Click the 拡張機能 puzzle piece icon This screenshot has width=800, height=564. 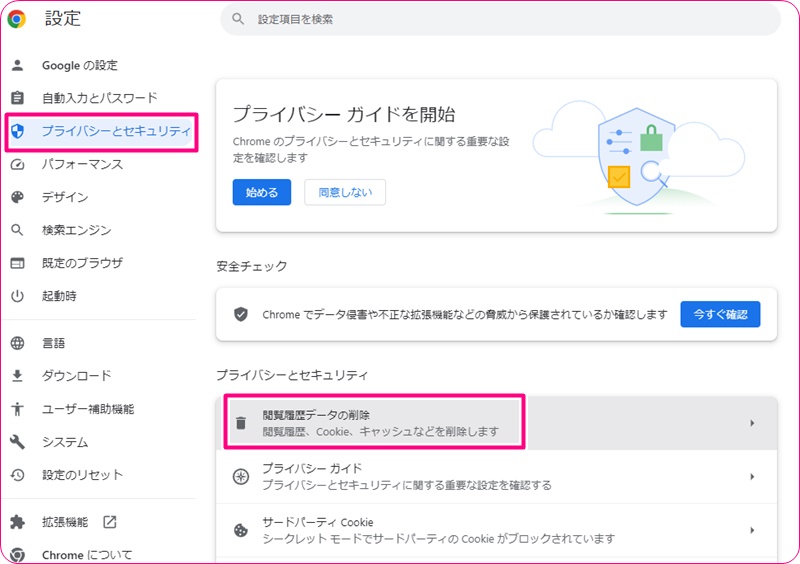[17, 522]
